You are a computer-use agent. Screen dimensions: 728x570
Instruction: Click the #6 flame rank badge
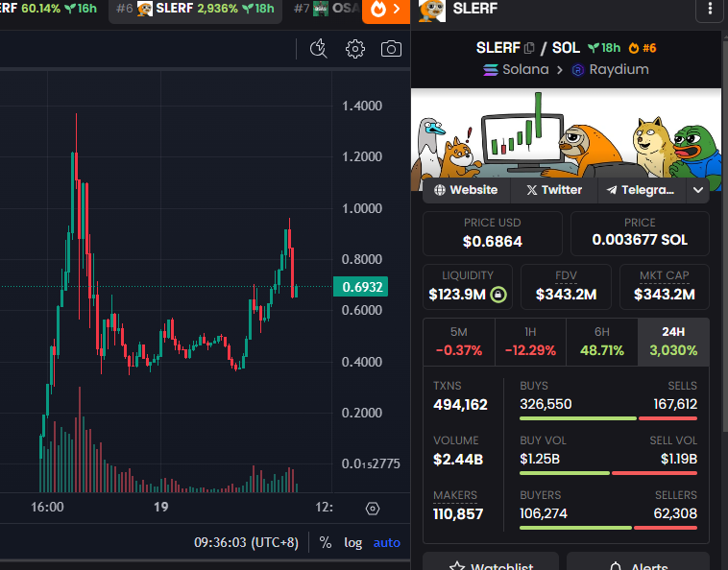click(643, 48)
